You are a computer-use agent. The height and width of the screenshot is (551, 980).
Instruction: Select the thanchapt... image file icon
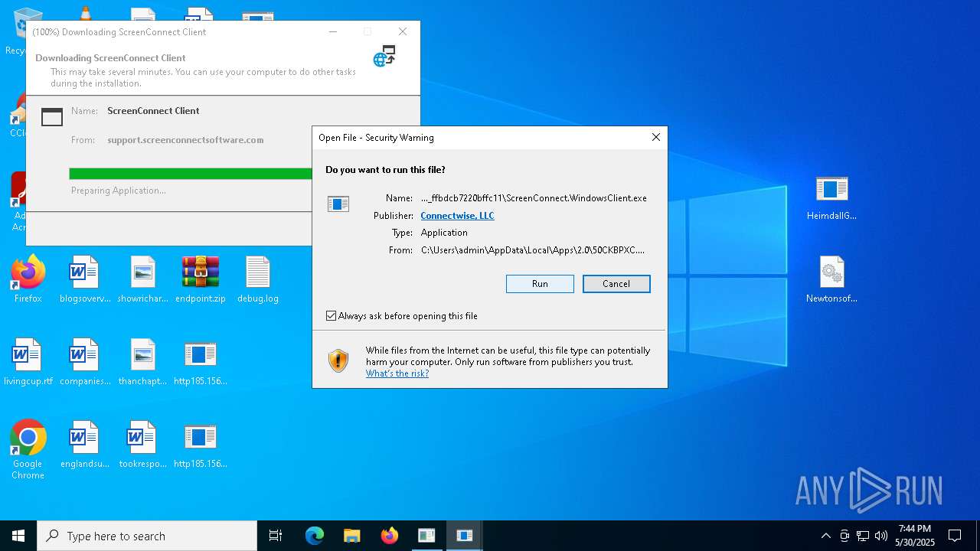point(142,362)
